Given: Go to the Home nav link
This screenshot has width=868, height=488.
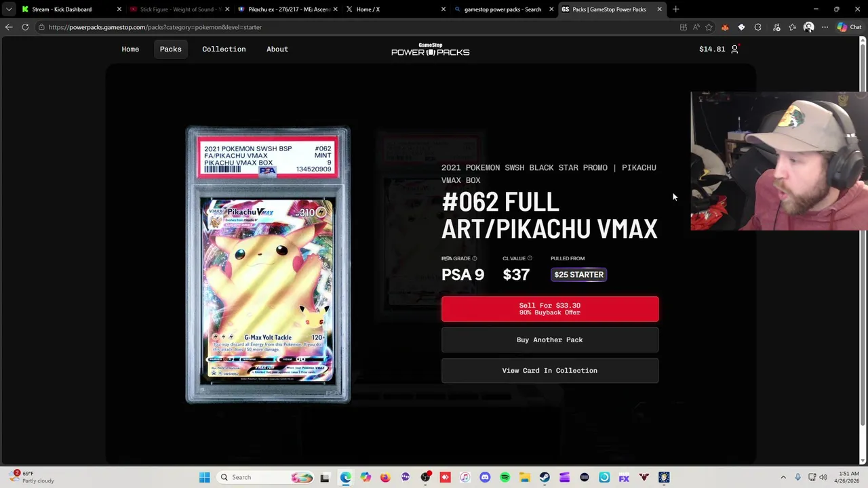Looking at the screenshot, I should tap(130, 49).
